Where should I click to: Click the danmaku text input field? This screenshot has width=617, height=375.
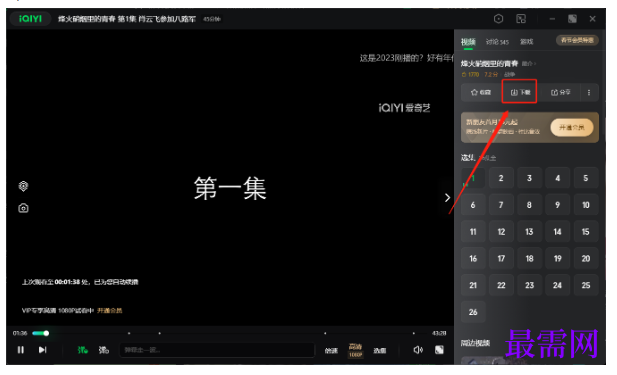point(217,350)
